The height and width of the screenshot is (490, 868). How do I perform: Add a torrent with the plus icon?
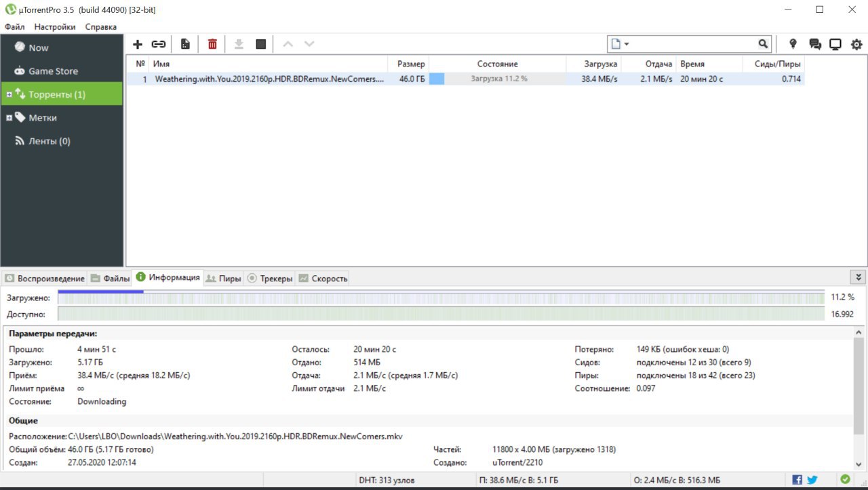(138, 44)
